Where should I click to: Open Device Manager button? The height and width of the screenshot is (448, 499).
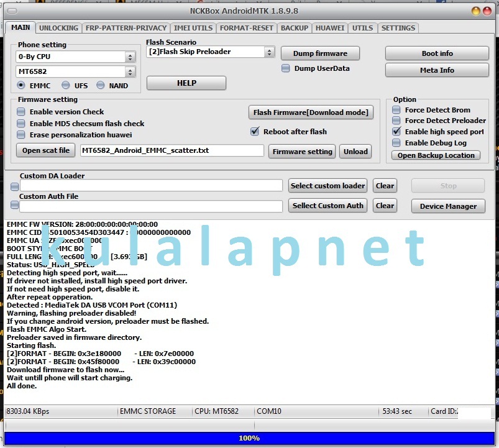[448, 206]
